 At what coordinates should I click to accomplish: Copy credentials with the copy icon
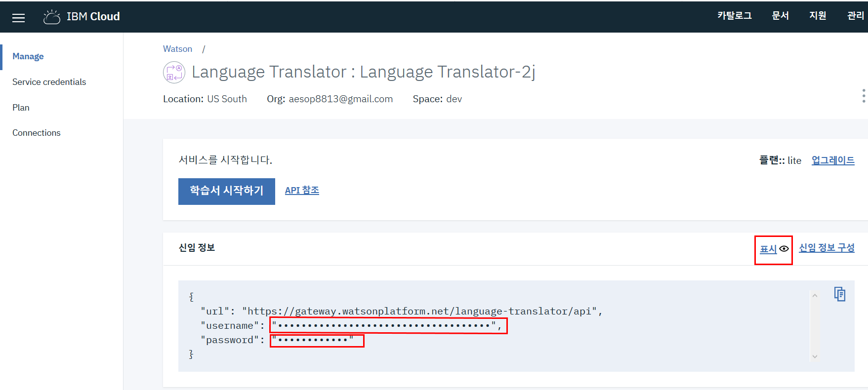[x=840, y=294]
